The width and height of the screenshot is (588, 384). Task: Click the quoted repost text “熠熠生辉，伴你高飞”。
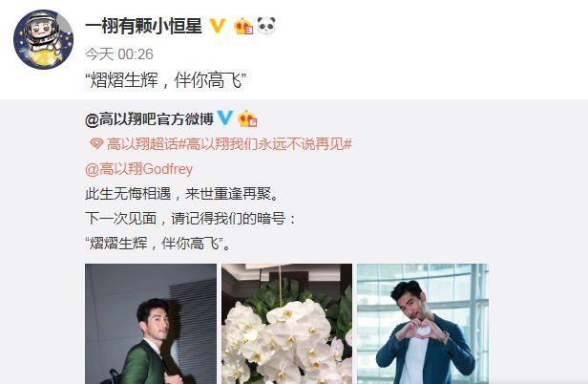(157, 244)
